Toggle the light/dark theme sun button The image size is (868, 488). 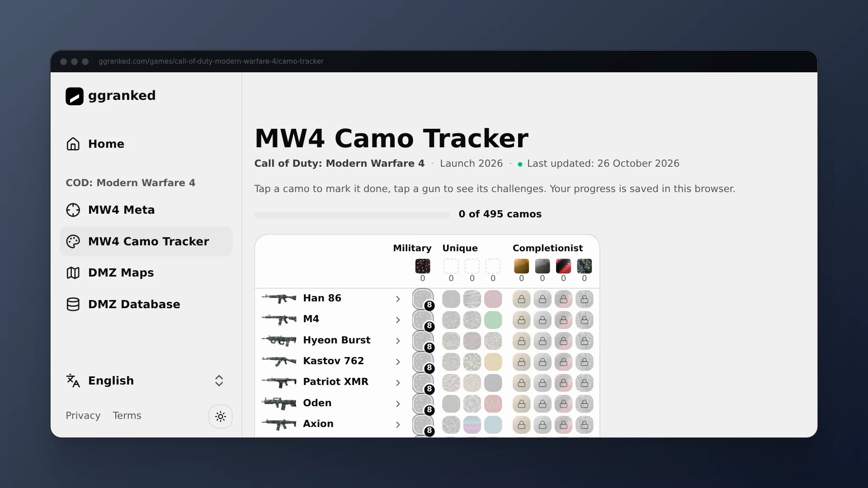coord(221,416)
